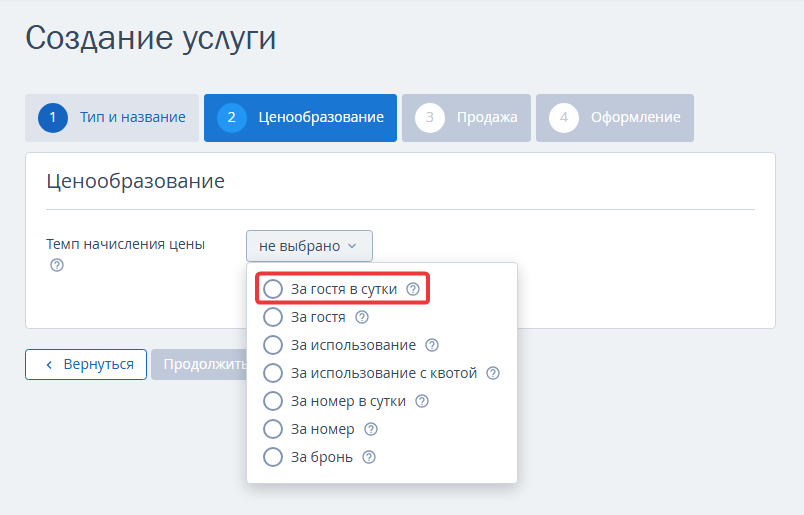This screenshot has height=515, width=804.
Task: Show help icon next to 'За бронь'
Action: click(x=369, y=457)
